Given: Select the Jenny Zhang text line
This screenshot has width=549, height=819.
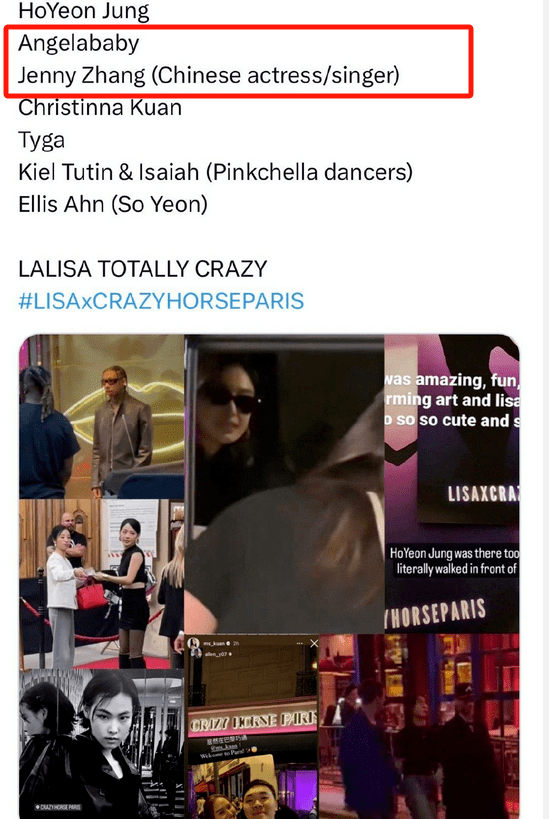Looking at the screenshot, I should click(209, 75).
